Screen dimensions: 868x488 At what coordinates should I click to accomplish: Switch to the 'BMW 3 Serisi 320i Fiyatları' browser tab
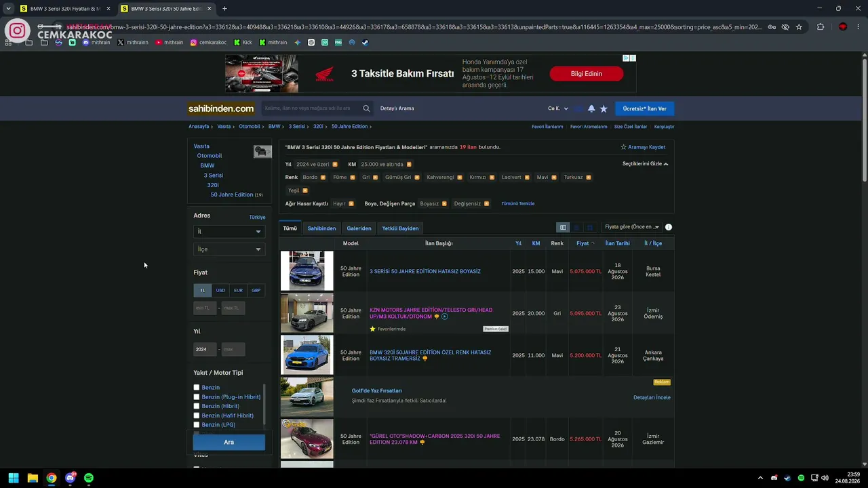[65, 9]
